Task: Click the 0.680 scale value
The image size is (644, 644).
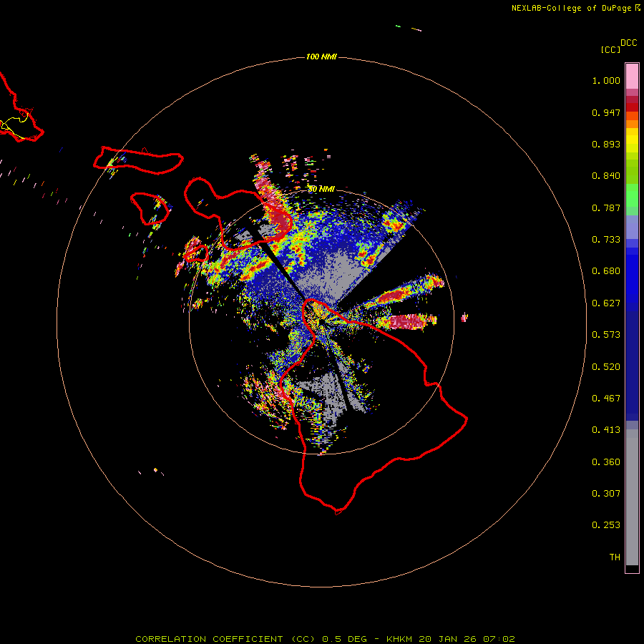Action: coord(606,271)
